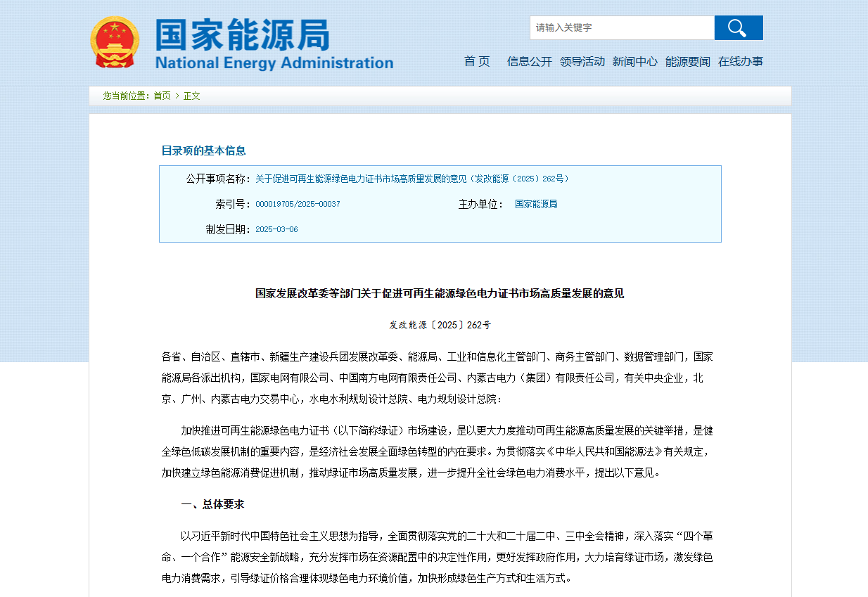Click the 发改能源〔2025〕262号 document number text
The height and width of the screenshot is (597, 868).
click(x=441, y=324)
